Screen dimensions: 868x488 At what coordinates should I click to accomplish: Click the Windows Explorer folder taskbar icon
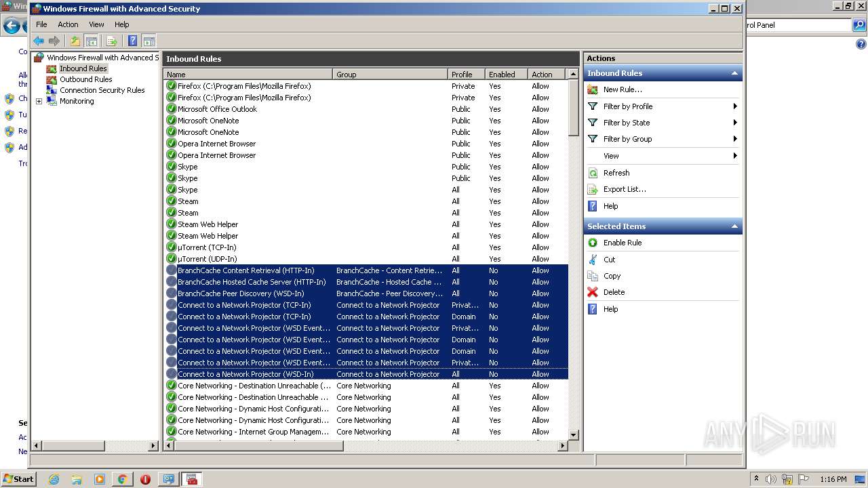pyautogui.click(x=77, y=479)
